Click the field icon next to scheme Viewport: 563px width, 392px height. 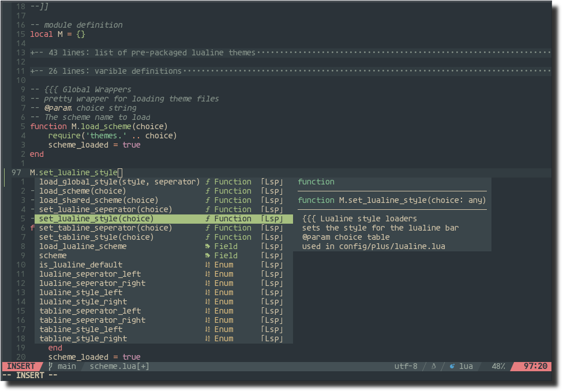tap(208, 255)
